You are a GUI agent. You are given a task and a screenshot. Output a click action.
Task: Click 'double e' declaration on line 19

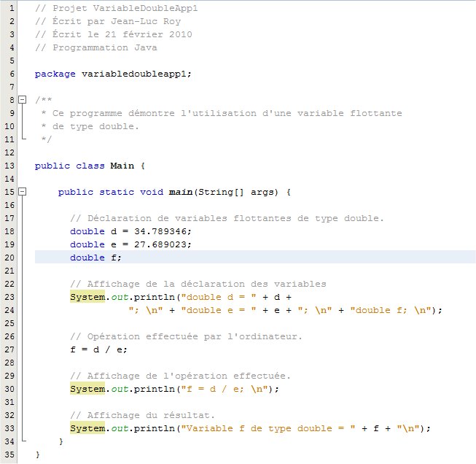point(93,244)
